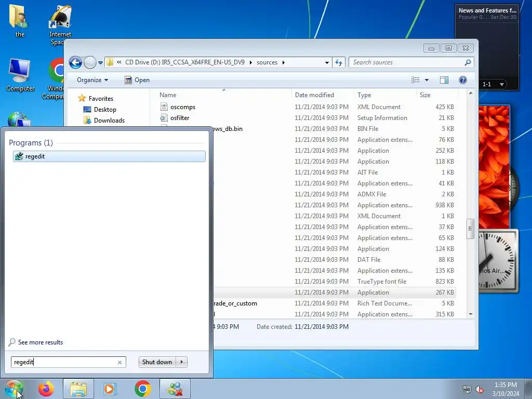The width and height of the screenshot is (532, 399).
Task: Open the users app taskbar icon
Action: click(x=175, y=389)
